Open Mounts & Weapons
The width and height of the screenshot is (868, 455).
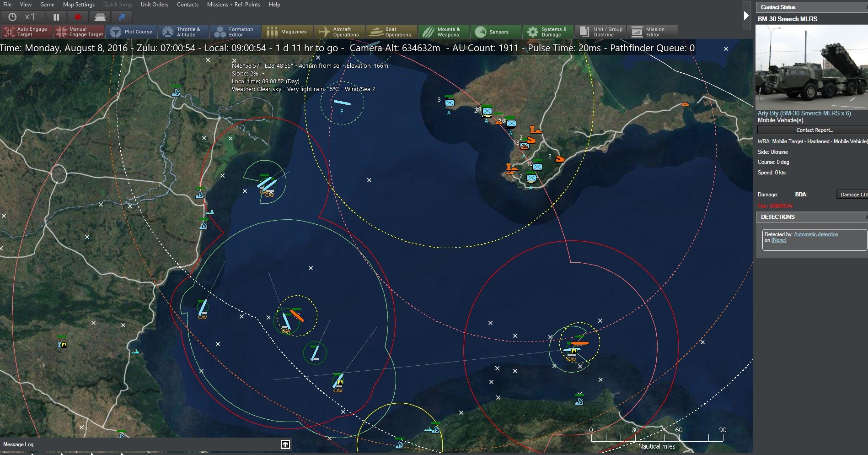pos(443,32)
